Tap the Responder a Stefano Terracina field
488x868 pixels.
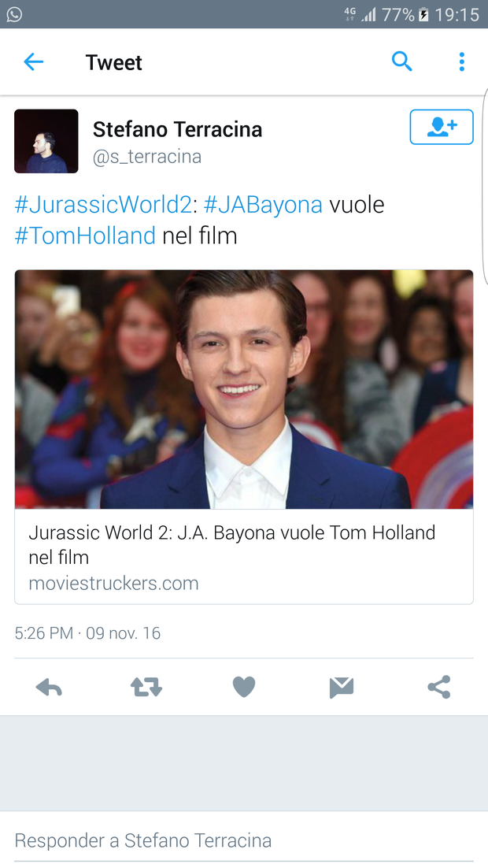point(244,840)
